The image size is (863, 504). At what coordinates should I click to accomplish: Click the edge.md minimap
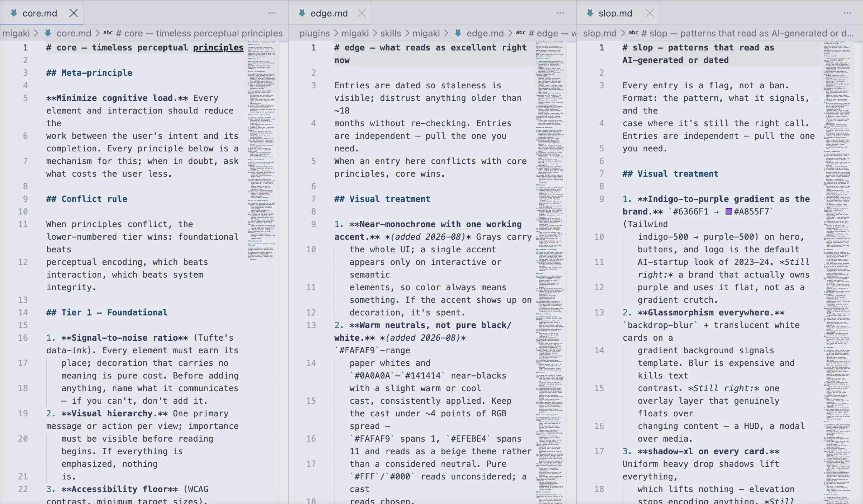click(x=550, y=273)
